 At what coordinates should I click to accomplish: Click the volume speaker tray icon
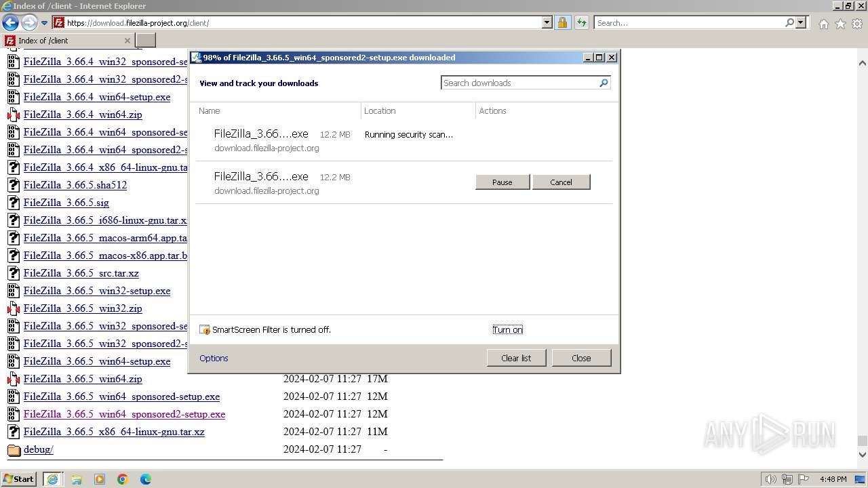771,479
